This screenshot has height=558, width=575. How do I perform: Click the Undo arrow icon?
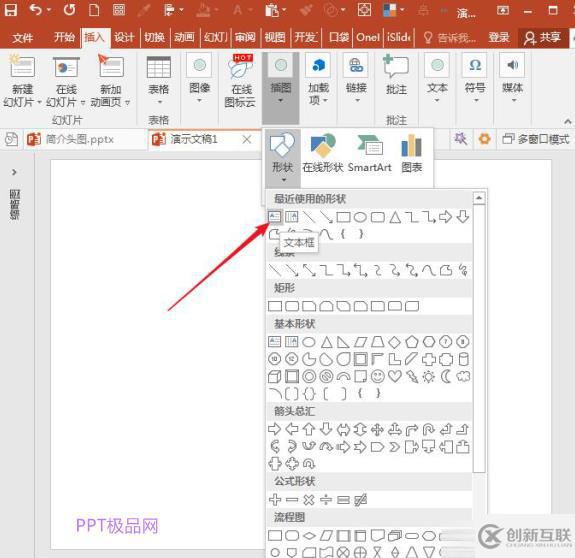point(36,10)
